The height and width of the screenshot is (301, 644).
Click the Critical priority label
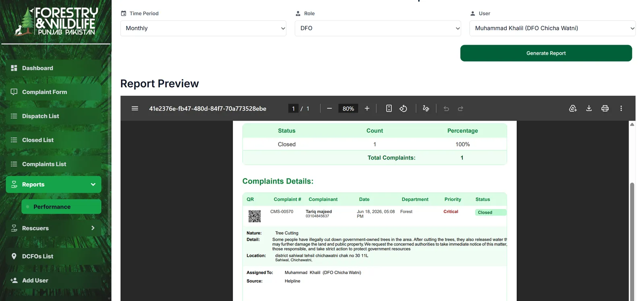451,211
